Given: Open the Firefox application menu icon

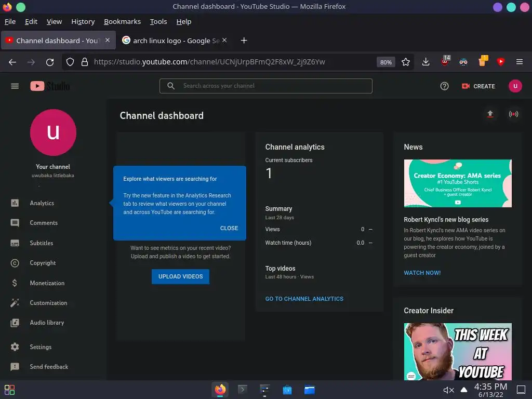Looking at the screenshot, I should click(x=519, y=62).
